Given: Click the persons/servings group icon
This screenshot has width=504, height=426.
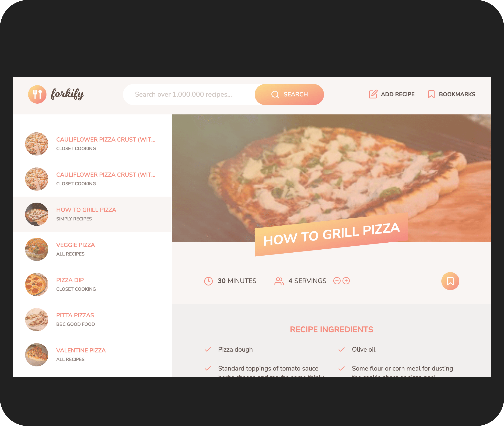Looking at the screenshot, I should coord(278,281).
